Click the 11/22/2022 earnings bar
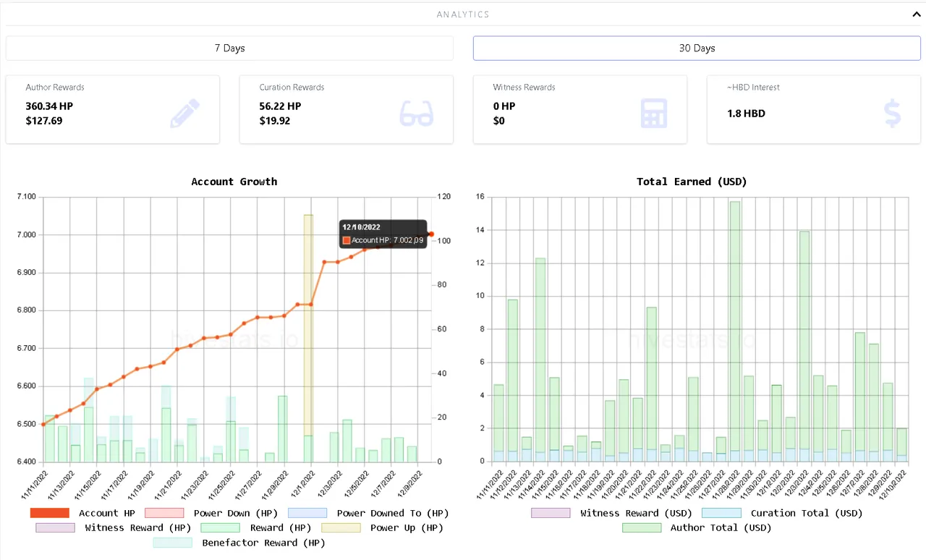This screenshot has height=560, width=926. [652, 378]
